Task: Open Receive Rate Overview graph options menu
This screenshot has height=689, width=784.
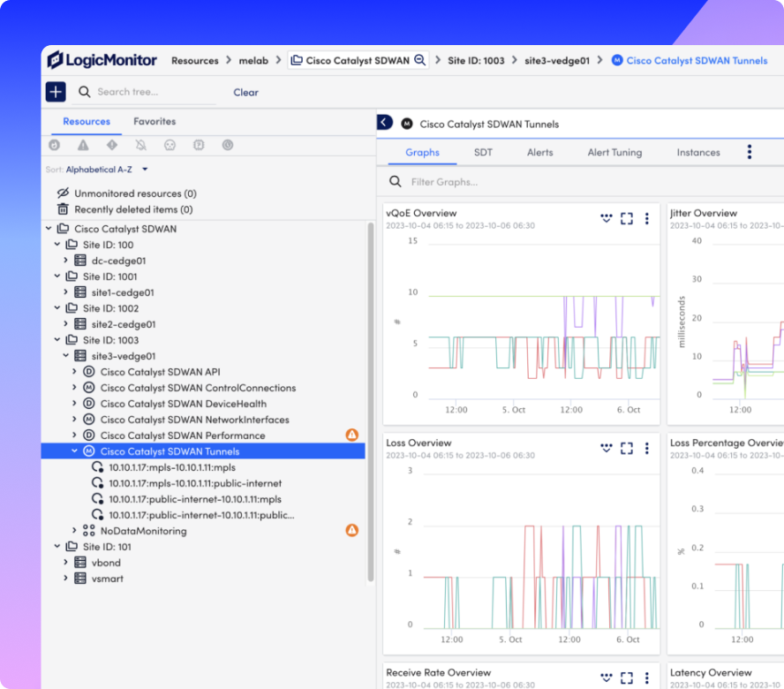Action: (x=647, y=678)
